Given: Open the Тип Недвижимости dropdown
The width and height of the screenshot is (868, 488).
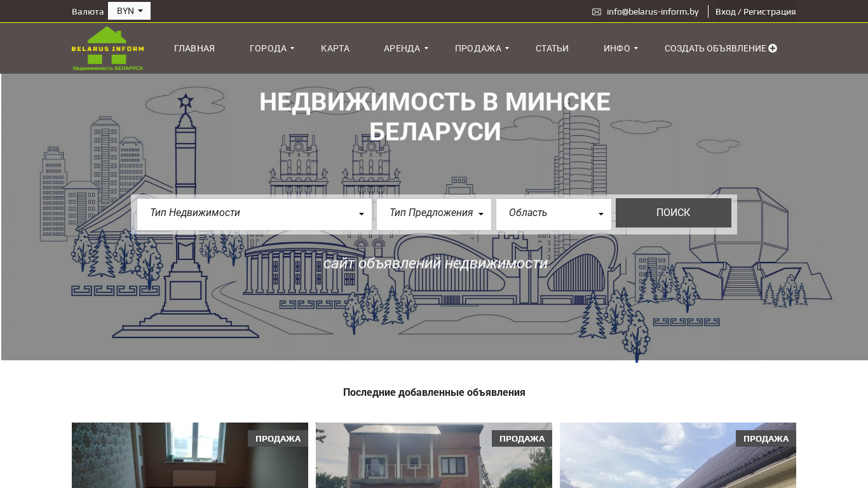Looking at the screenshot, I should [x=254, y=214].
